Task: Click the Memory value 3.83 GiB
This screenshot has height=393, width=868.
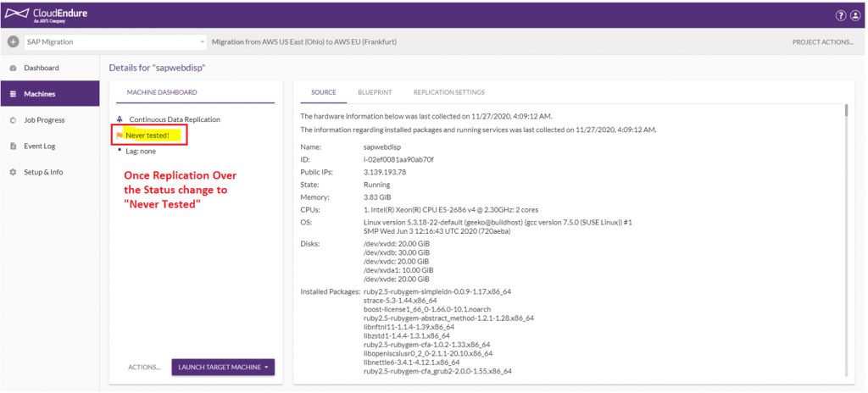Action: coord(376,197)
